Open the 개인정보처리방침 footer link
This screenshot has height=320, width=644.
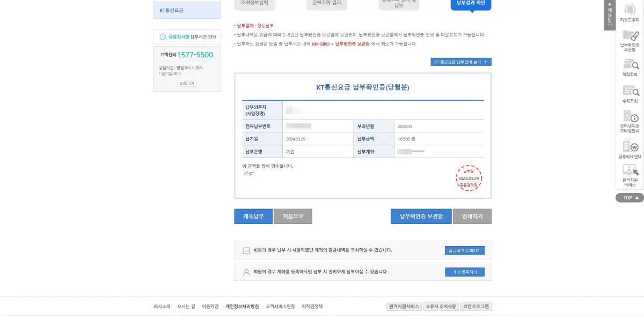click(242, 307)
